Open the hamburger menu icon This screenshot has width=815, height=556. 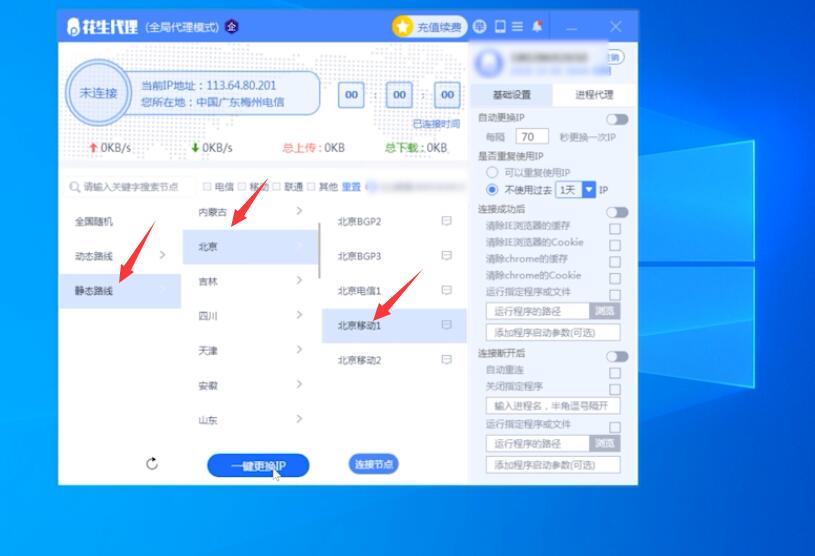(x=517, y=27)
